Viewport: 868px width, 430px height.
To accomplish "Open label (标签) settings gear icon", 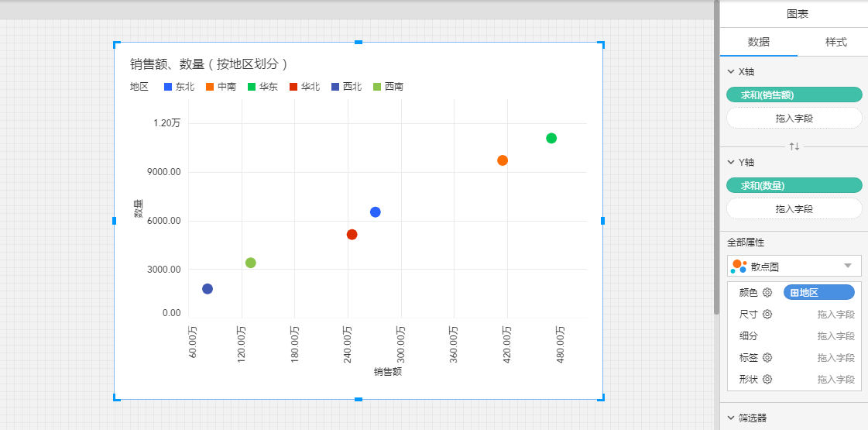I will pos(767,357).
